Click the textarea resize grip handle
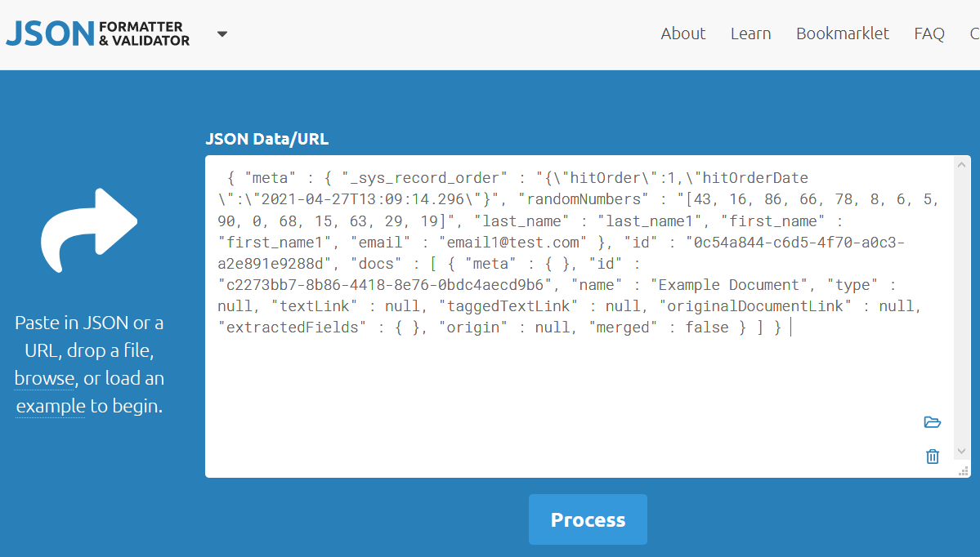 (963, 470)
